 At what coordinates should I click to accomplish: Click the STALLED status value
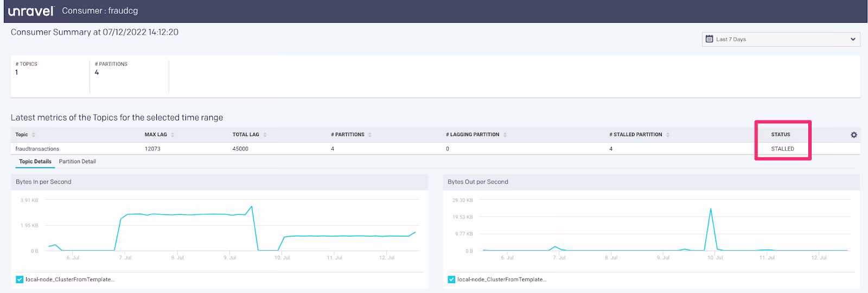point(782,149)
